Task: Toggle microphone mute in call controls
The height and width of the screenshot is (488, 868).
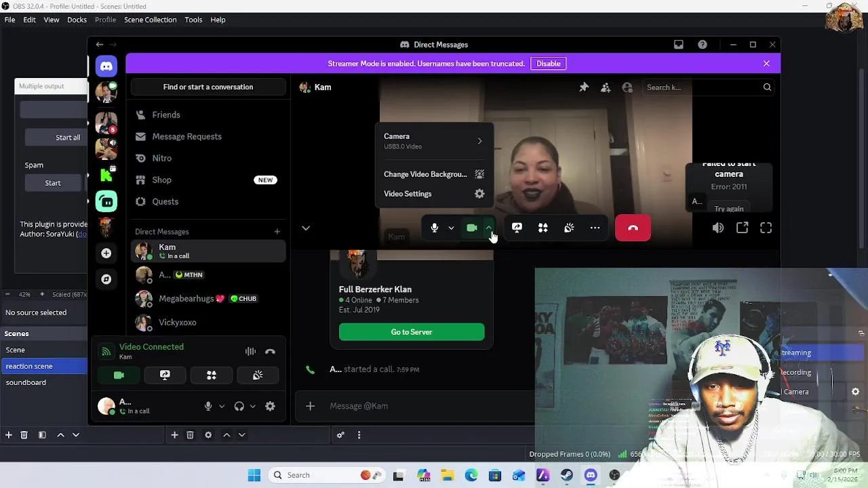Action: [x=435, y=228]
